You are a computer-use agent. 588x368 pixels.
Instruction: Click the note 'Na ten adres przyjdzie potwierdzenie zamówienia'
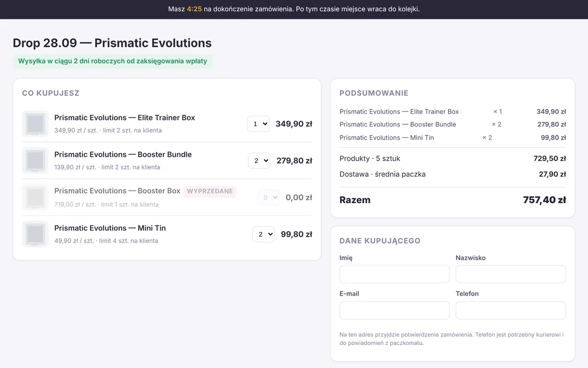452,339
